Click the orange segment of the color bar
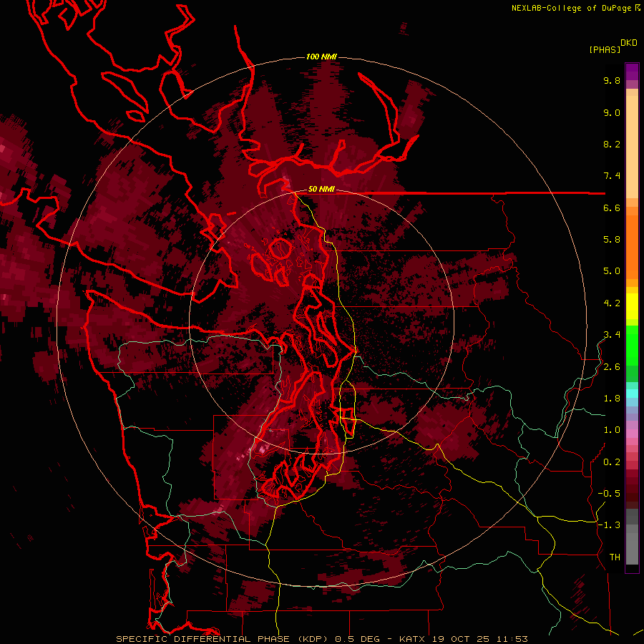The image size is (644, 644). pos(632,246)
